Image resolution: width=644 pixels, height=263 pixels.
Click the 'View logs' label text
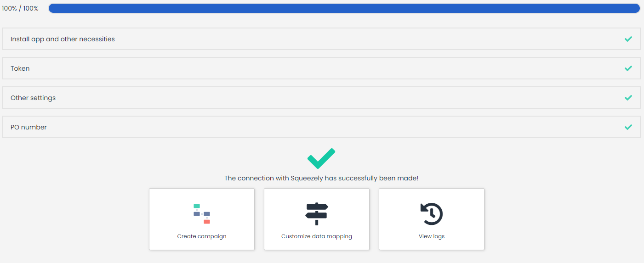click(432, 236)
